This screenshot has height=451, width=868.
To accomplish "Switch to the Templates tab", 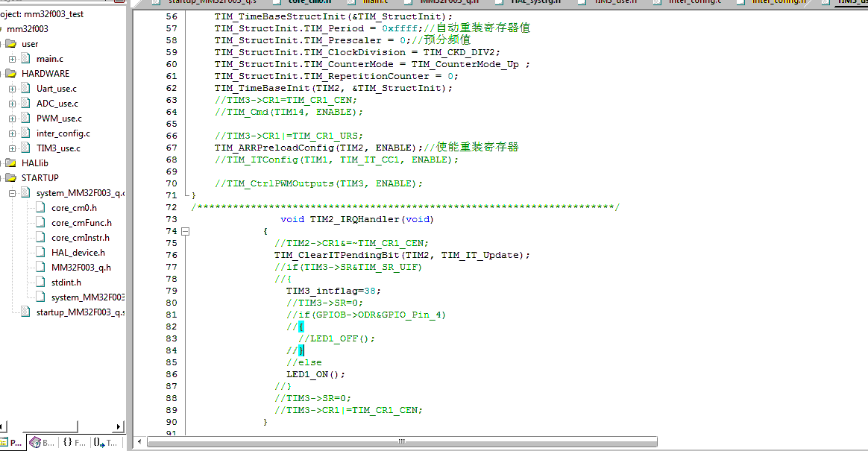I will tap(105, 443).
